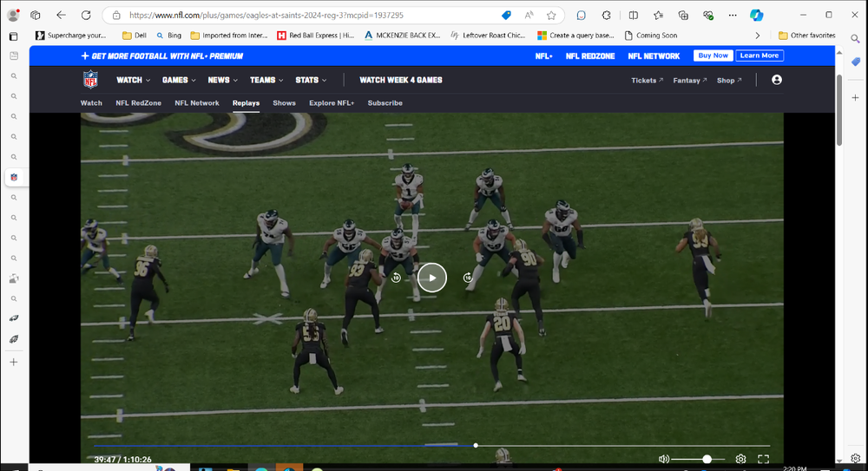Click the Buy Now button

(x=713, y=56)
